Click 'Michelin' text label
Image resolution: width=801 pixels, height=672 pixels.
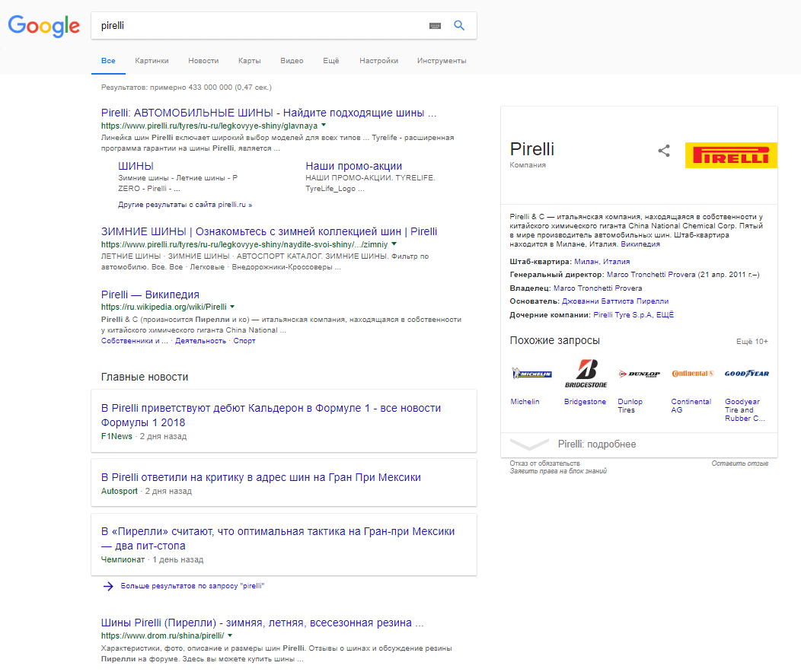pos(525,402)
